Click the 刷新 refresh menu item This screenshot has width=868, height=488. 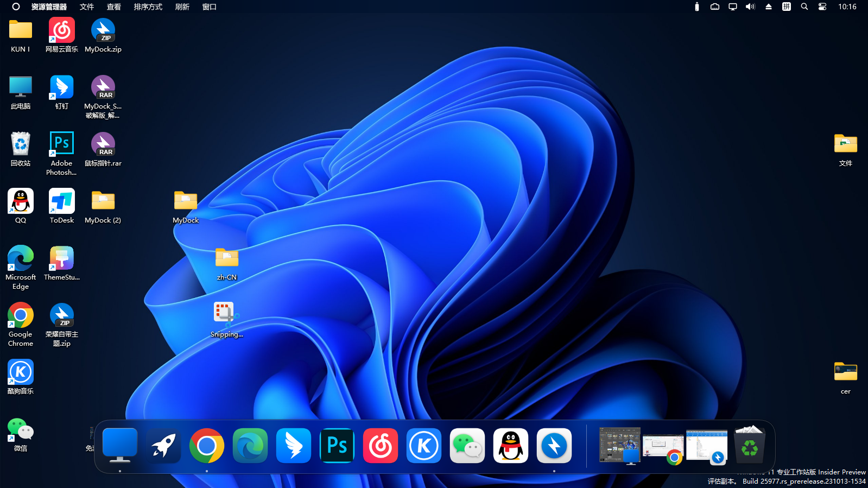tap(182, 7)
